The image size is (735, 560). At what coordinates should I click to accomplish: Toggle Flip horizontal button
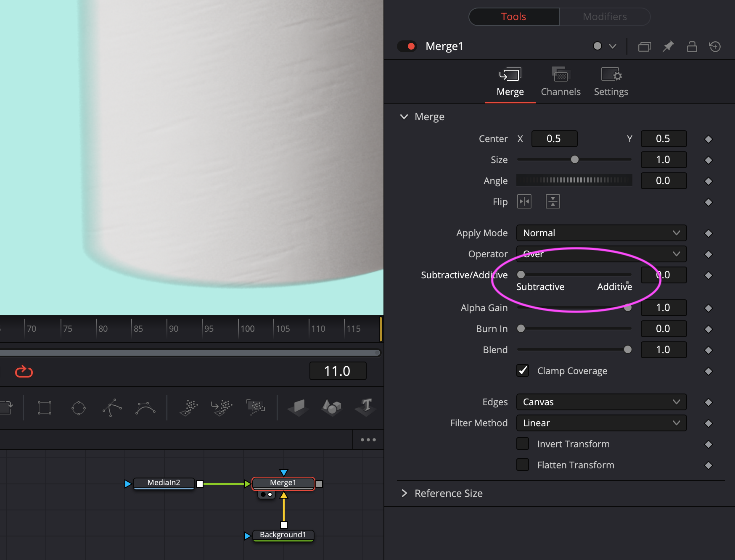(x=524, y=202)
